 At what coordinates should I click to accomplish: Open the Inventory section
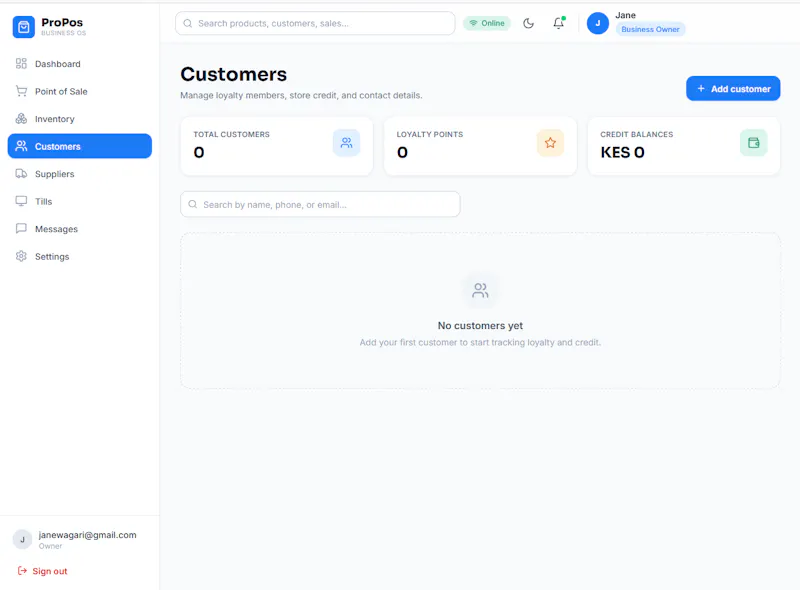click(80, 119)
